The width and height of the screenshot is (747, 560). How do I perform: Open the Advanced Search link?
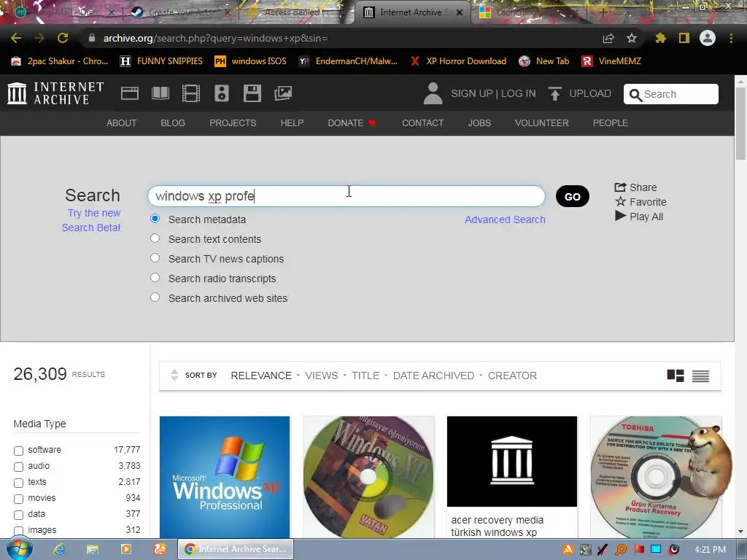pos(505,219)
